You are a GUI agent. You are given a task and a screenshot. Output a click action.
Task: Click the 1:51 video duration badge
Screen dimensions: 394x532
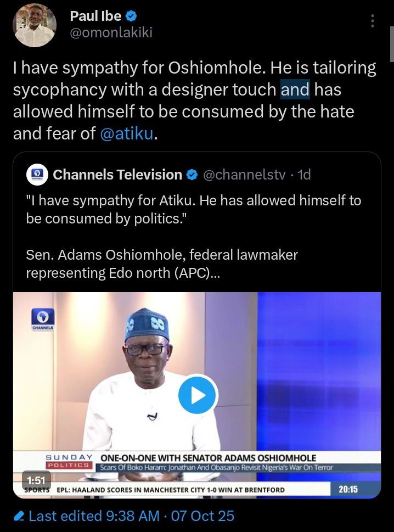click(36, 480)
